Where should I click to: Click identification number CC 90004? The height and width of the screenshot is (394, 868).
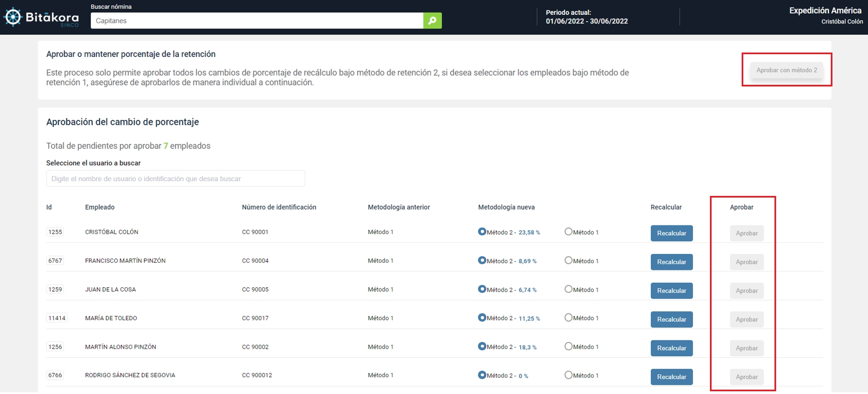[255, 260]
